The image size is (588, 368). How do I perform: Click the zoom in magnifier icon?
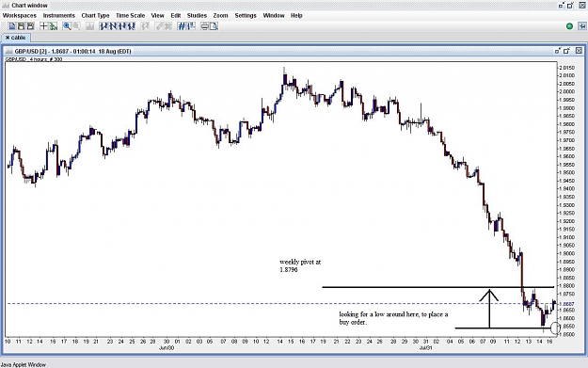point(67,26)
